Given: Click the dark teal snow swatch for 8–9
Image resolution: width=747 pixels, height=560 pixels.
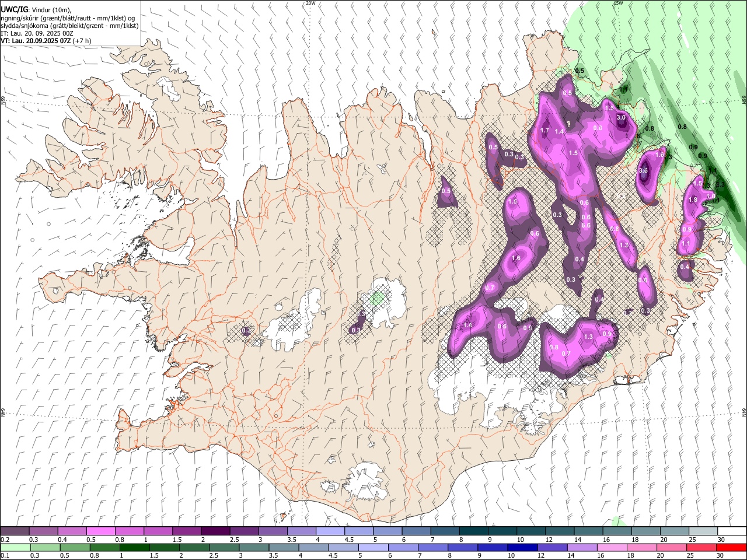Looking at the screenshot, I should point(473,531).
